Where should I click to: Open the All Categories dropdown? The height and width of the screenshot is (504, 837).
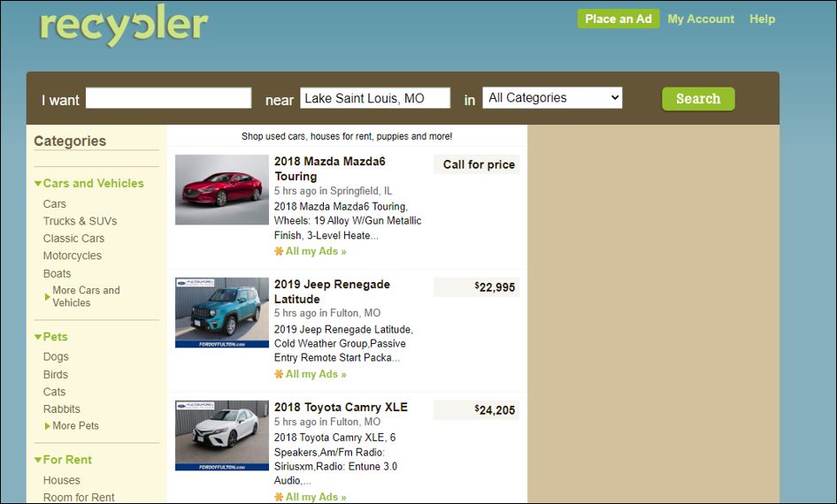click(x=552, y=97)
